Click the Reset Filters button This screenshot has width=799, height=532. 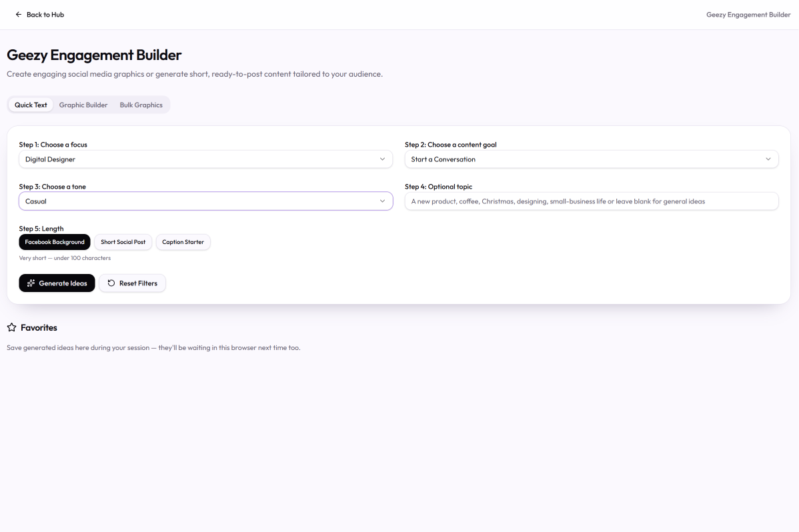coord(133,283)
